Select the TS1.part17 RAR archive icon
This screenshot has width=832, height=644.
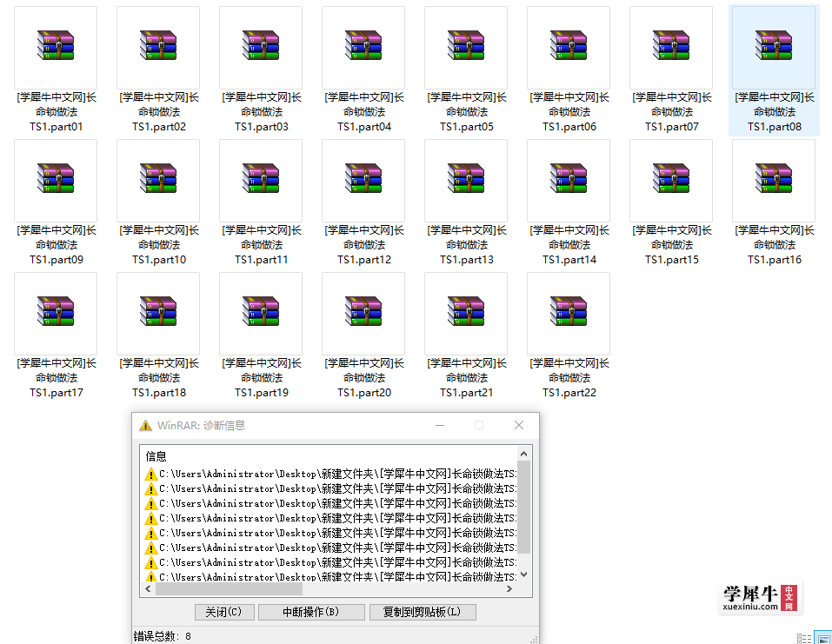tap(56, 311)
